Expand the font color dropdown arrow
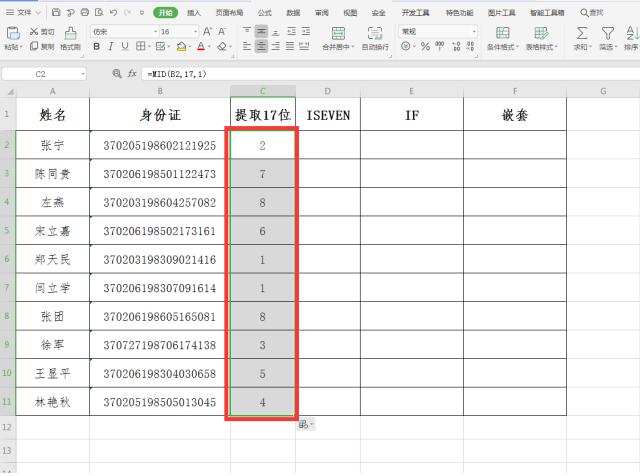This screenshot has height=476, width=640. click(x=209, y=47)
